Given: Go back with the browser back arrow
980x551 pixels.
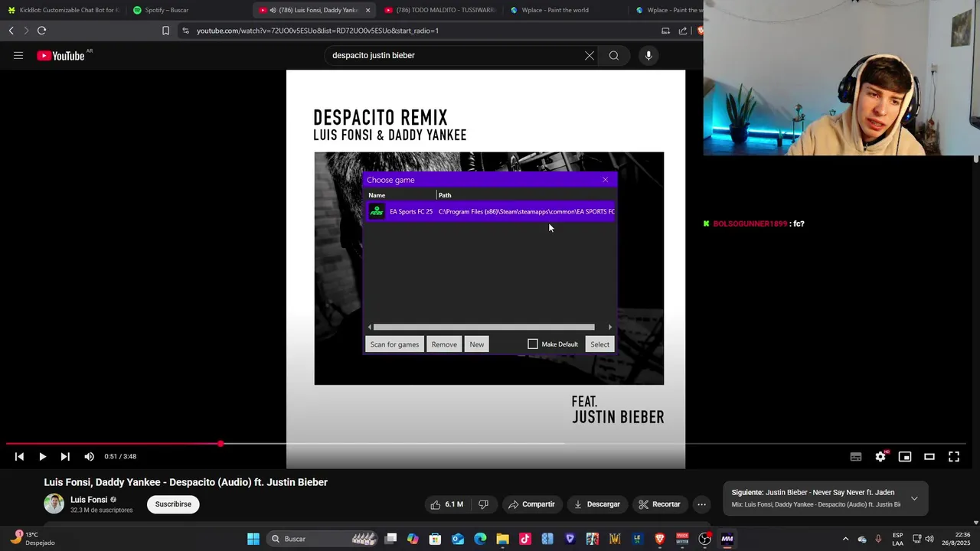Looking at the screenshot, I should pyautogui.click(x=11, y=31).
